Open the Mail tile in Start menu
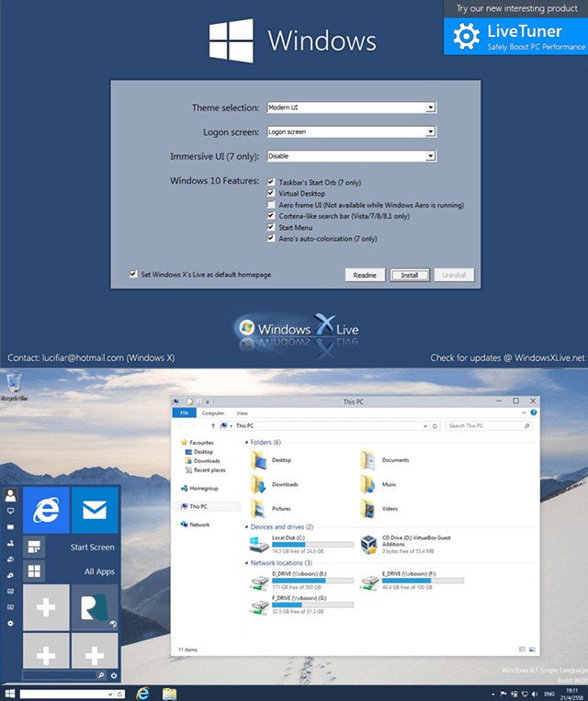588x701 pixels. 95,510
